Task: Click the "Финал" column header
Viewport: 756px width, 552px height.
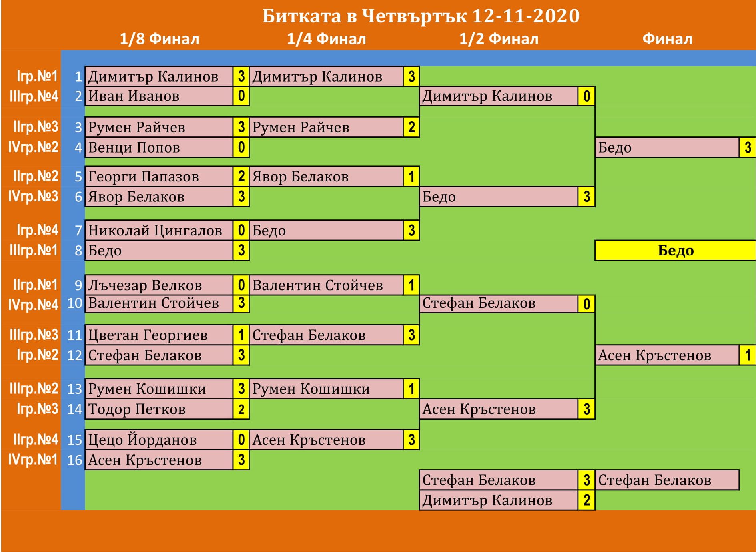Action: pyautogui.click(x=667, y=39)
